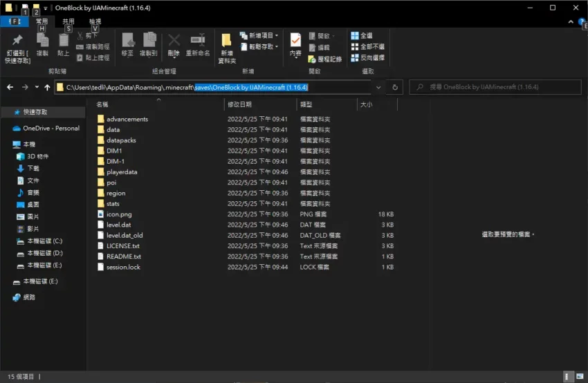Click the Edit icon in Open group
Screen dimensions: 588x383
[312, 48]
